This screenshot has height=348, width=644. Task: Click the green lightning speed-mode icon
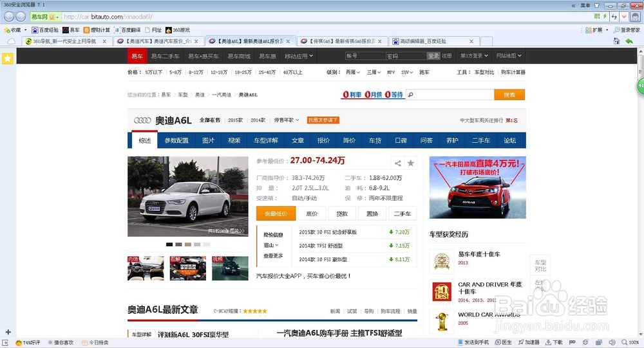(605, 17)
